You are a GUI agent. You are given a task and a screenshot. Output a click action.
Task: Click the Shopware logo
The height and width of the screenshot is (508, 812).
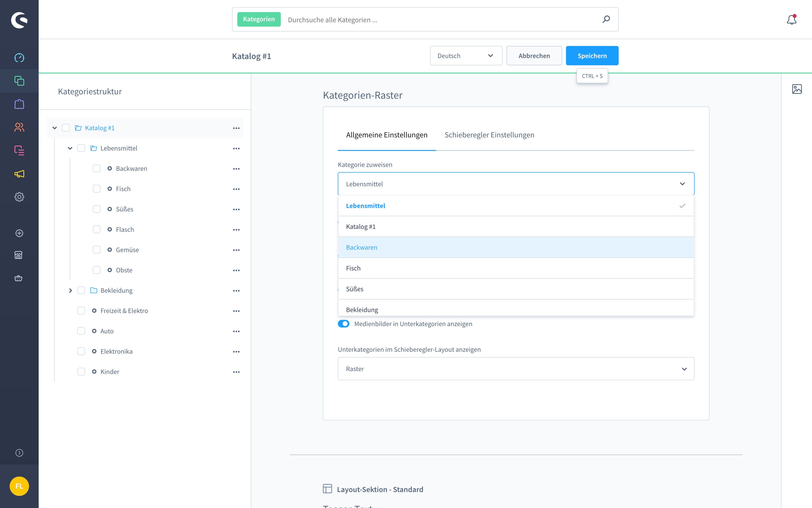coord(19,20)
